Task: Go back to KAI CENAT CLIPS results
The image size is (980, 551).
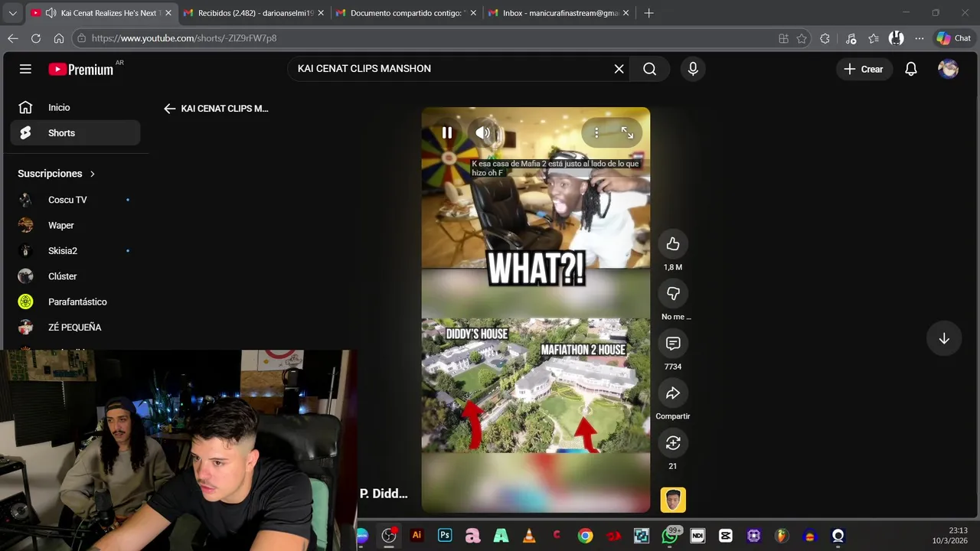Action: click(x=169, y=109)
